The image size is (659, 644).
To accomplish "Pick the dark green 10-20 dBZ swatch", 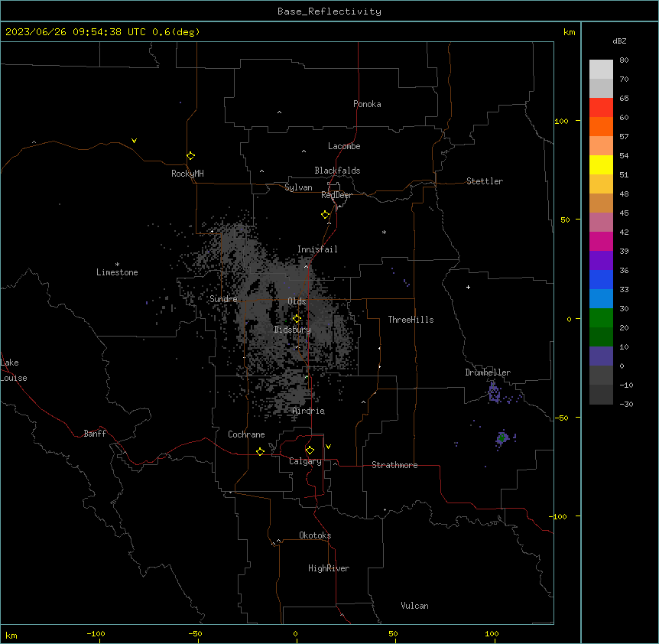I will click(601, 337).
